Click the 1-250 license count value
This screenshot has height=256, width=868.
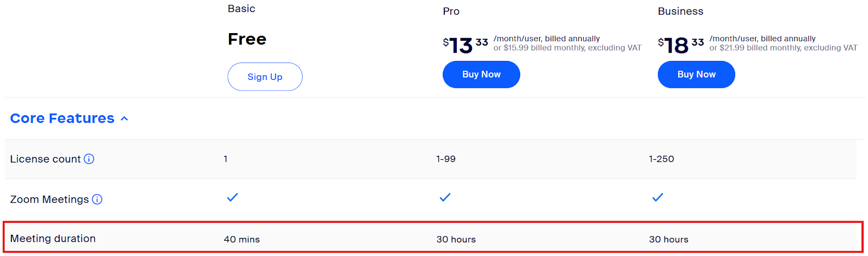661,159
